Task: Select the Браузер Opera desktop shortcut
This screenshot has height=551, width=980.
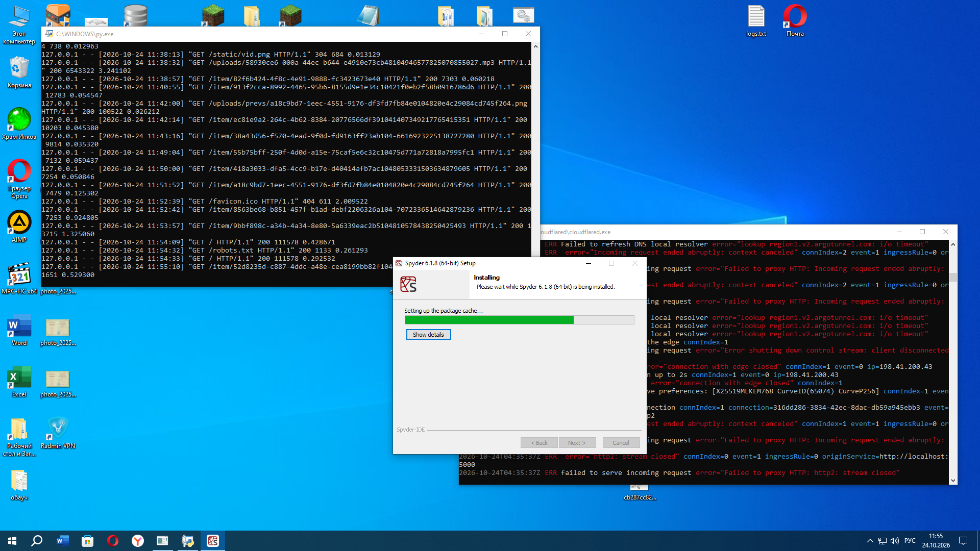Action: tap(19, 179)
